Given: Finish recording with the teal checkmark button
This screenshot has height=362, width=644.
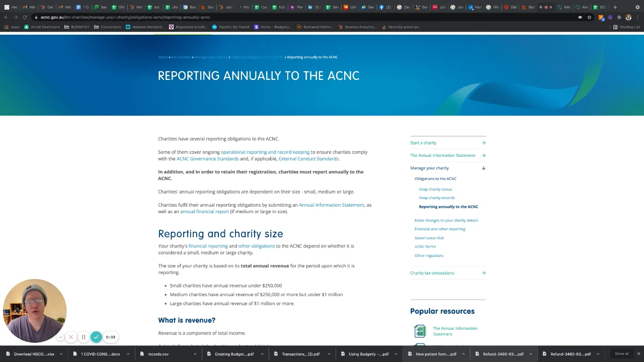Looking at the screenshot, I should (96, 337).
